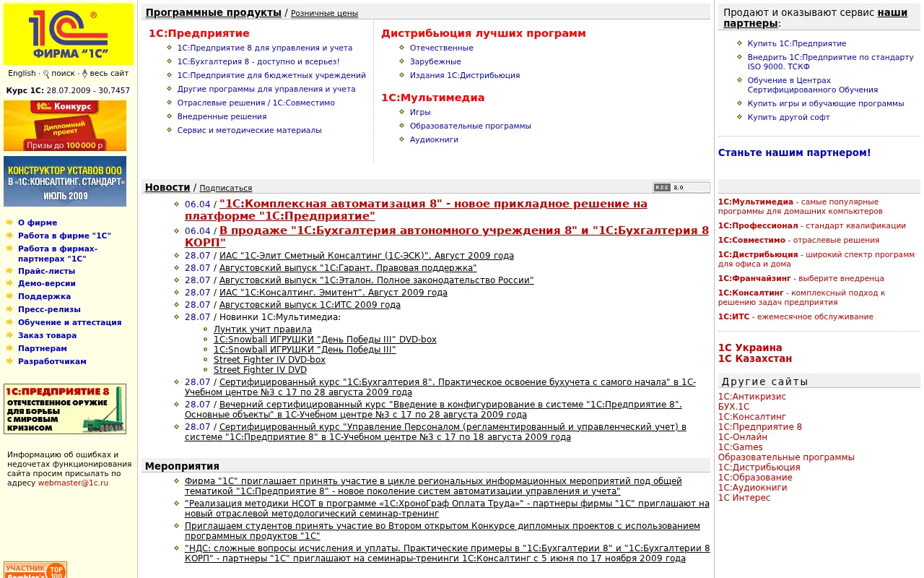Open 'Заказ товара' menu item

[47, 336]
